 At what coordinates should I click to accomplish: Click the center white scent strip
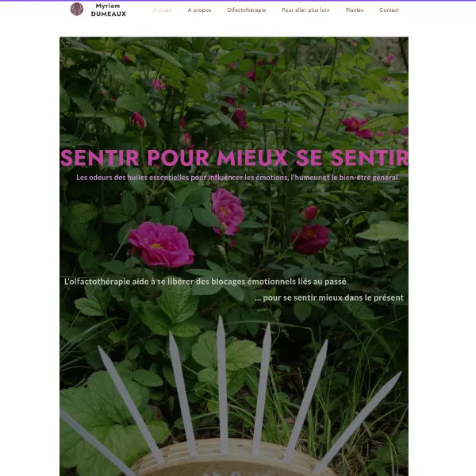tap(222, 386)
